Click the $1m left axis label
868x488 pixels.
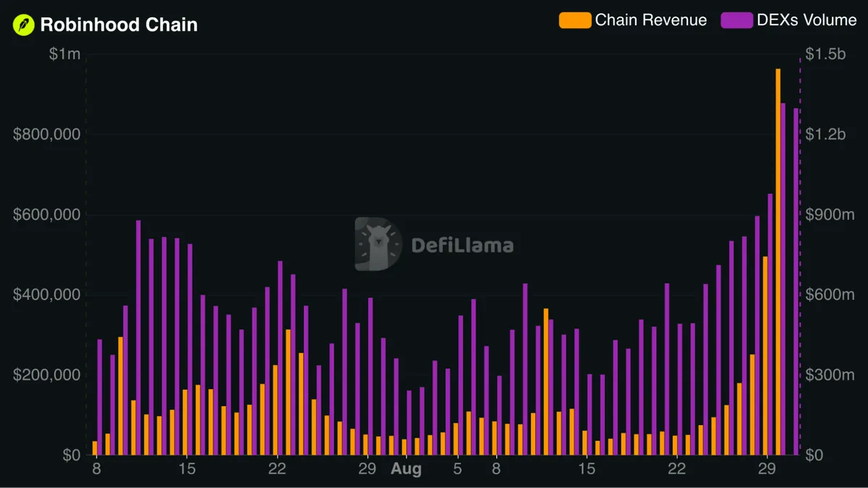point(65,54)
